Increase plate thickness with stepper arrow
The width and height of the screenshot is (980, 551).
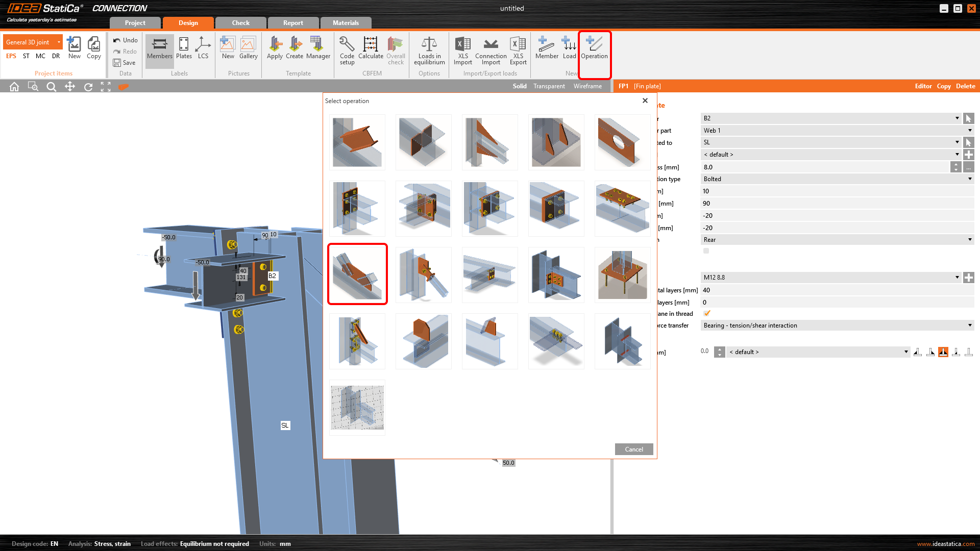(955, 164)
